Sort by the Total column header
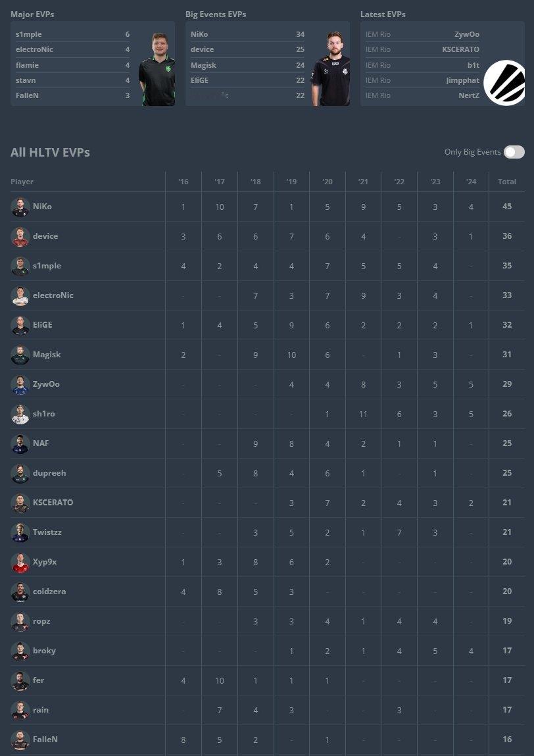The height and width of the screenshot is (756, 534). click(507, 182)
